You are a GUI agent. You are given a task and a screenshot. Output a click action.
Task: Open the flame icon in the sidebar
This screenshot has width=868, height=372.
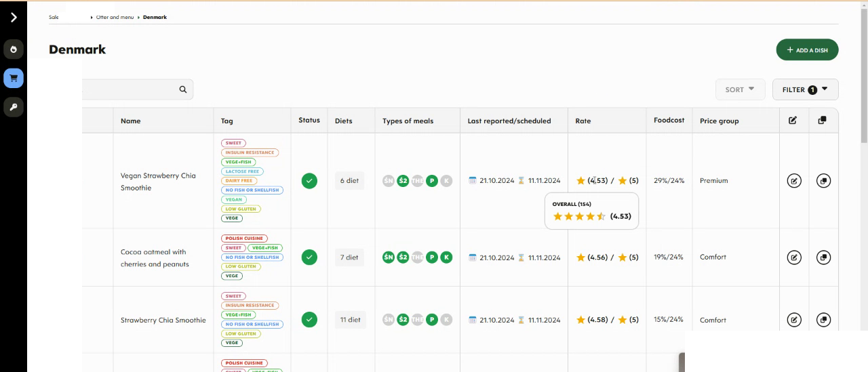[14, 49]
